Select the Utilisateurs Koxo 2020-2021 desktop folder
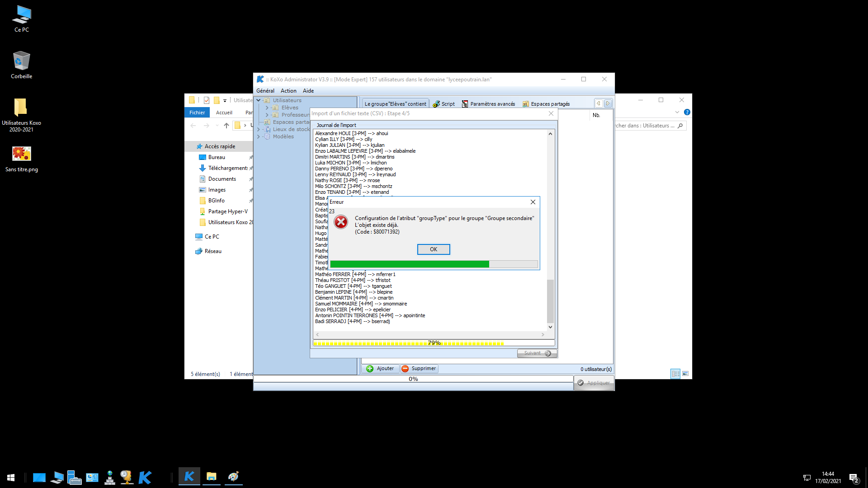This screenshot has height=488, width=868. [21, 115]
